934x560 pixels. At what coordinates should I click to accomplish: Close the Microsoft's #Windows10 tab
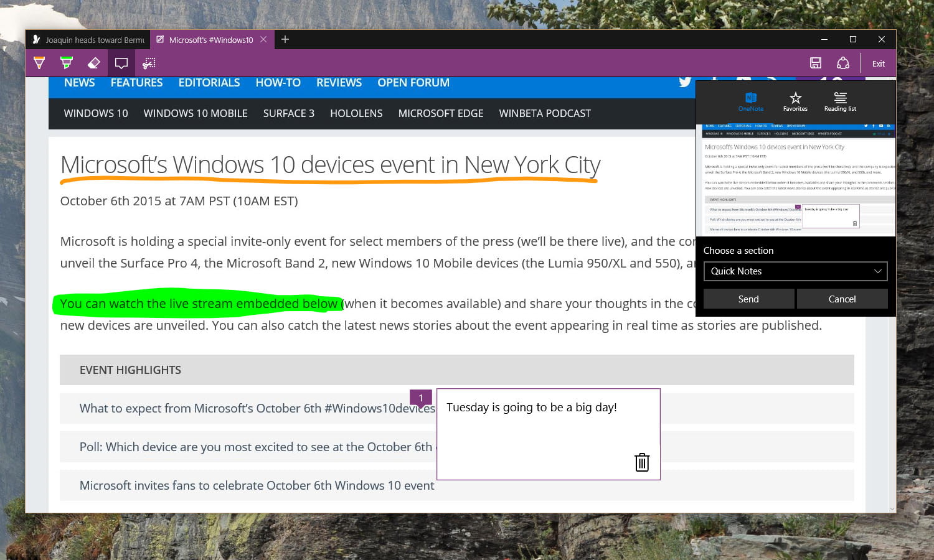(x=263, y=39)
